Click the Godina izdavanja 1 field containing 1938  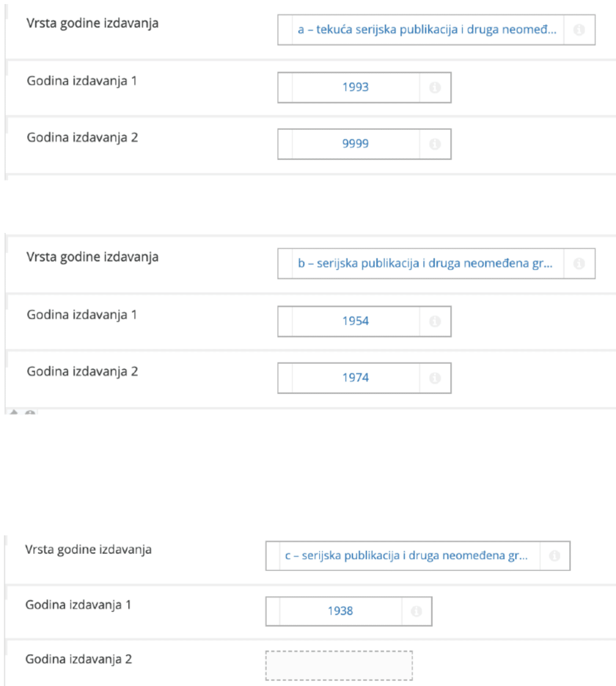(340, 611)
